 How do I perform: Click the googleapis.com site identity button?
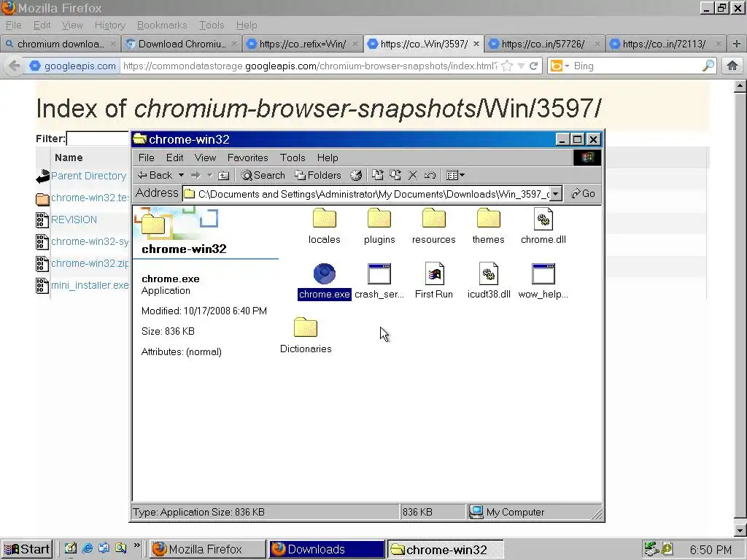tap(73, 66)
